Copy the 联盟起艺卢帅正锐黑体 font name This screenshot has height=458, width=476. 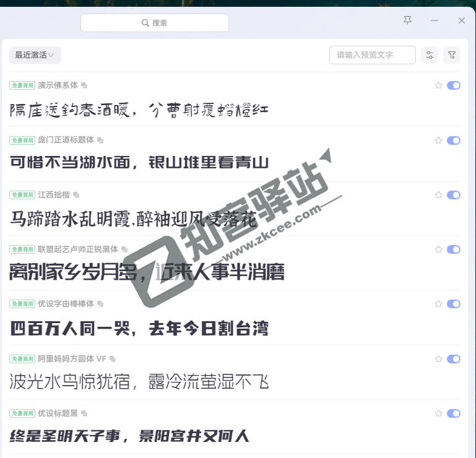(x=124, y=249)
